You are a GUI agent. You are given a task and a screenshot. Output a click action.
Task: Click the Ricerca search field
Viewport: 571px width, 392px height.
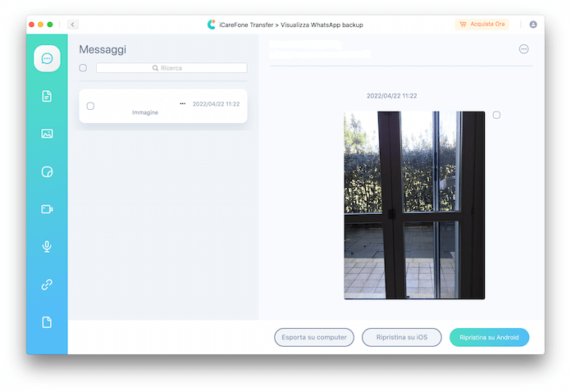(171, 68)
